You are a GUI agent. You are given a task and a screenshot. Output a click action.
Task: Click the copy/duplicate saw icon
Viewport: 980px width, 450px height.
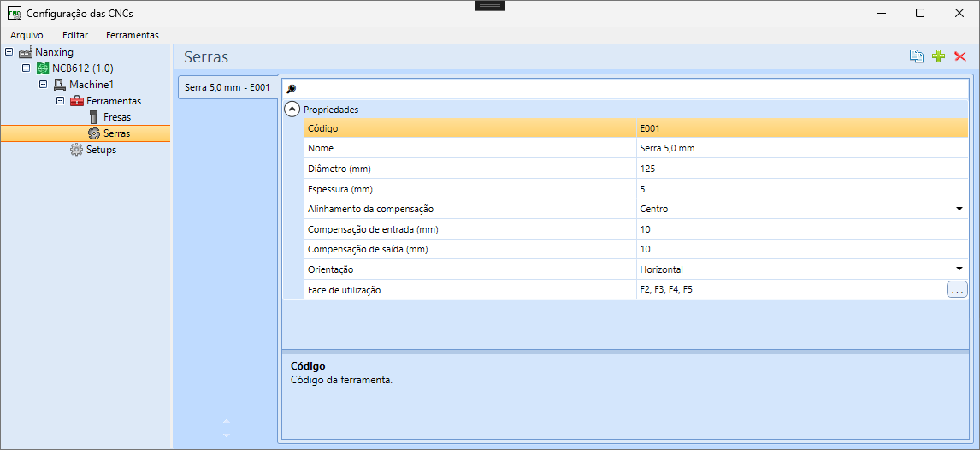[x=917, y=56]
